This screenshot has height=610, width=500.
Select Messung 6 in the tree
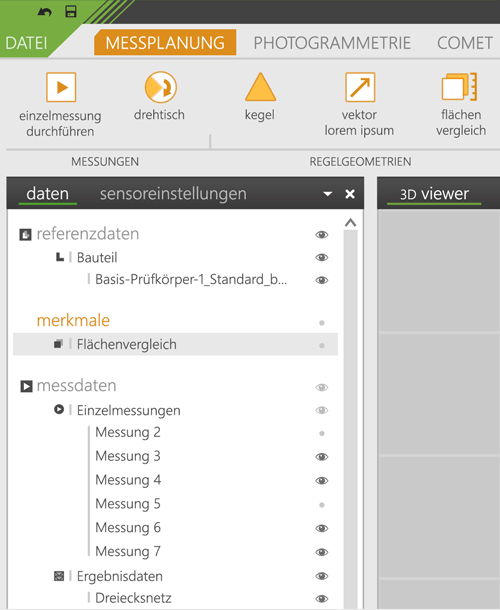tap(128, 528)
